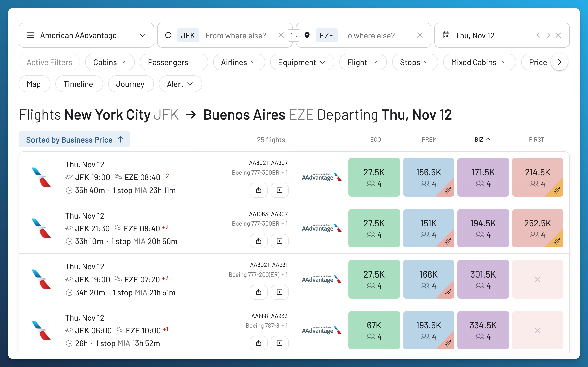Select 67K economy fare tile
588x367 pixels.
[x=374, y=330]
